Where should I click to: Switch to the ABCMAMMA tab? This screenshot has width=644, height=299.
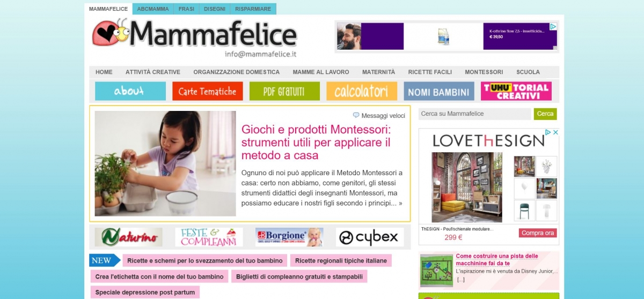153,9
